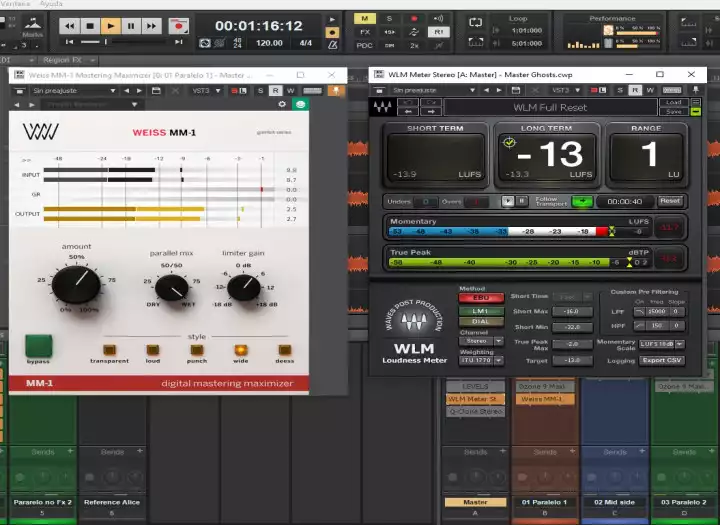Click the Save button in the WLM Meter window

[674, 112]
